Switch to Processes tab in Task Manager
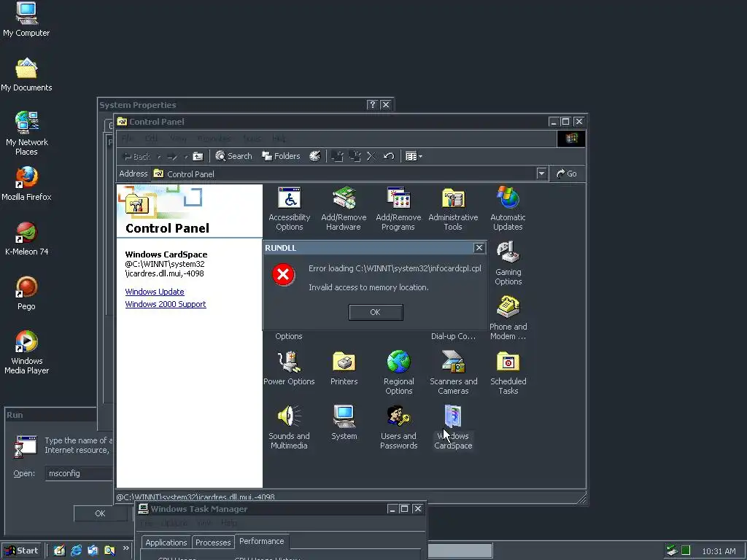The width and height of the screenshot is (747, 560). [x=213, y=542]
